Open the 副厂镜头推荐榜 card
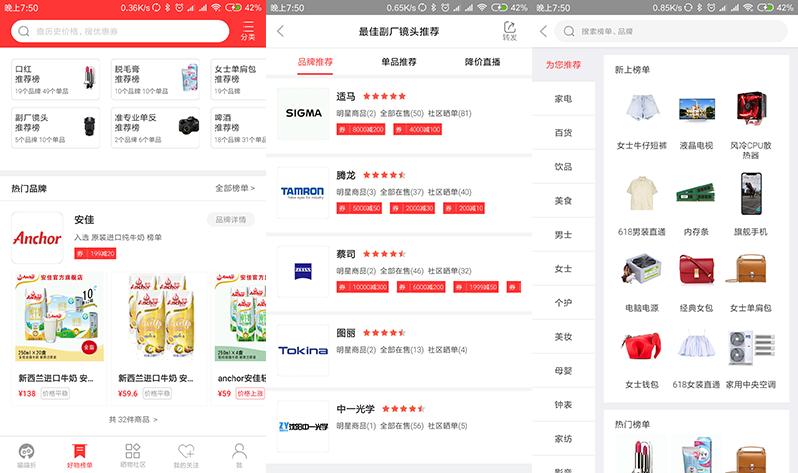 pyautogui.click(x=55, y=127)
